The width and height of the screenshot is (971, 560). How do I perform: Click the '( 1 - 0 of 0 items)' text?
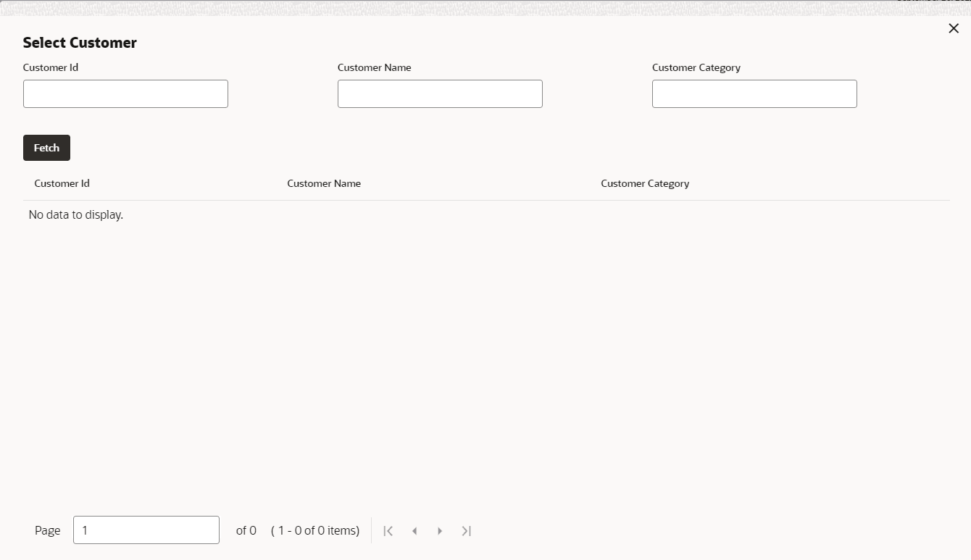click(x=315, y=531)
